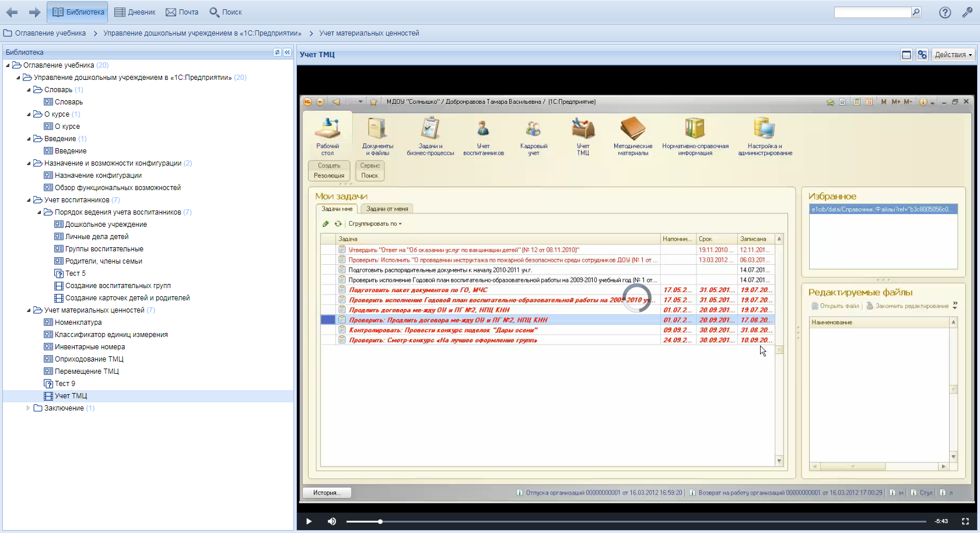Collapse Учет материальных ценностей folder
Viewport: 980px width, 533px height.
tap(29, 310)
